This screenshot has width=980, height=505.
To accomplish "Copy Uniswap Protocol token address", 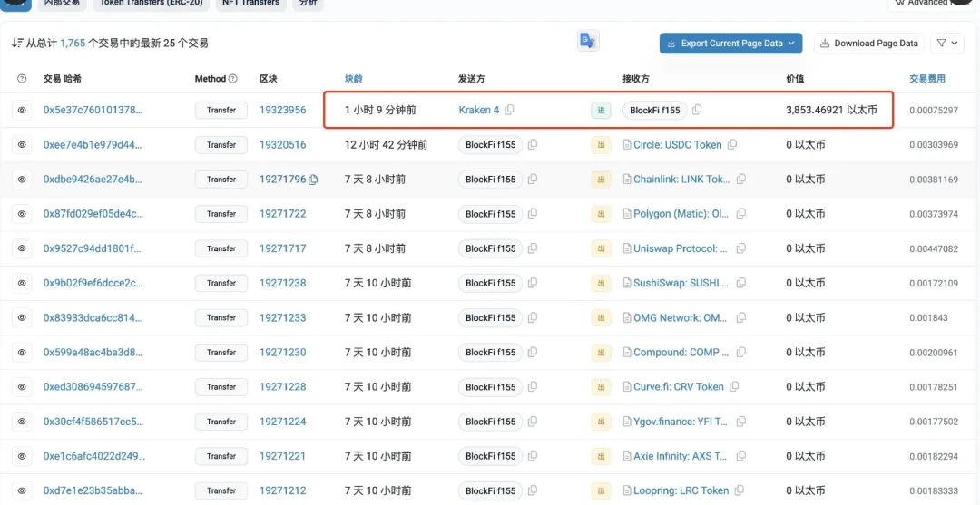I will point(740,248).
